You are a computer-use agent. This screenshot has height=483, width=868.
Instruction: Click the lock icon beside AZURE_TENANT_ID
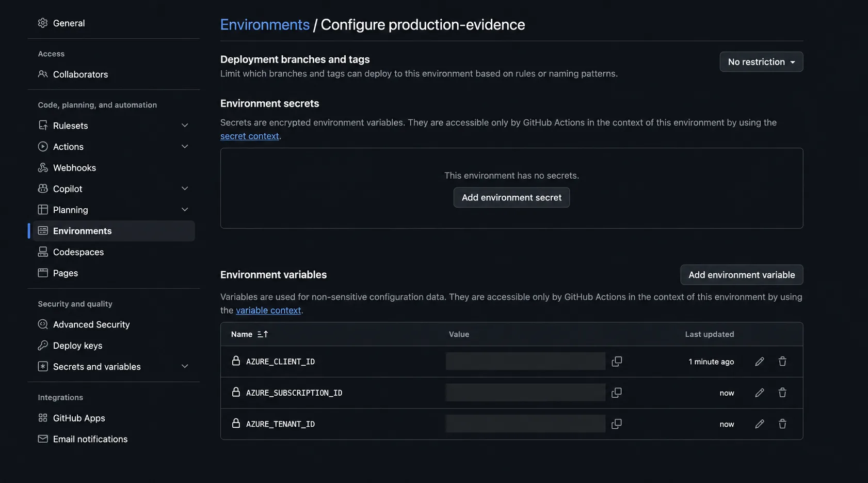236,423
